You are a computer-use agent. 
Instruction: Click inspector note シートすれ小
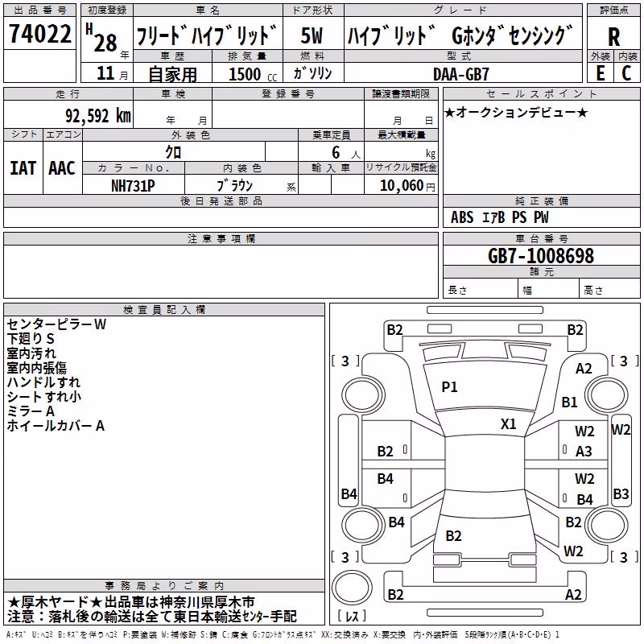tap(44, 396)
